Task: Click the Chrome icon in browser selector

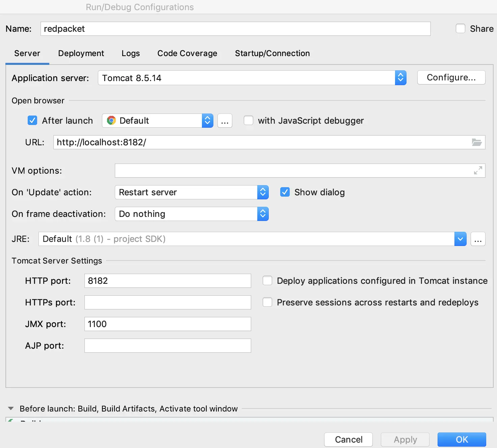Action: (111, 121)
